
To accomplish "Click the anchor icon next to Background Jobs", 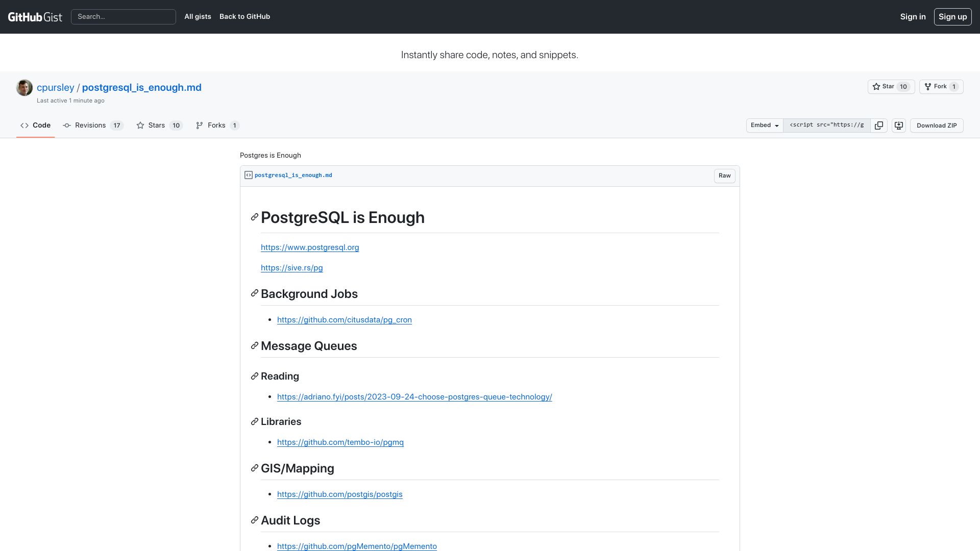I will (255, 293).
